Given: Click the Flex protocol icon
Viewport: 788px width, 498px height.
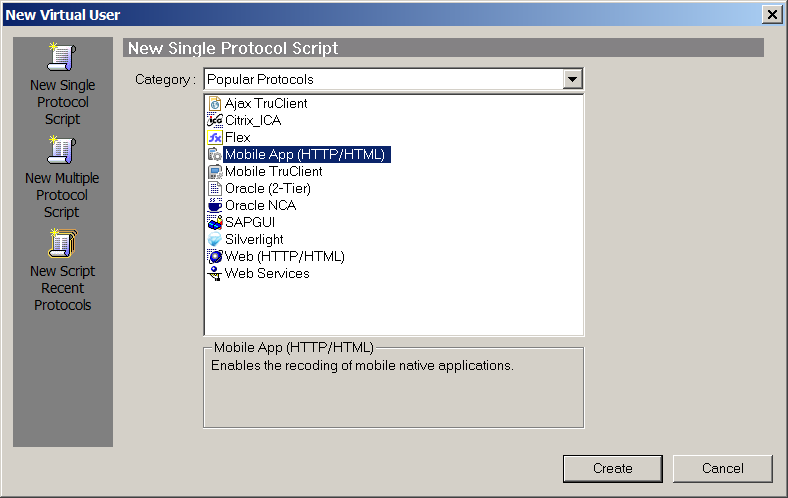Looking at the screenshot, I should pos(215,138).
